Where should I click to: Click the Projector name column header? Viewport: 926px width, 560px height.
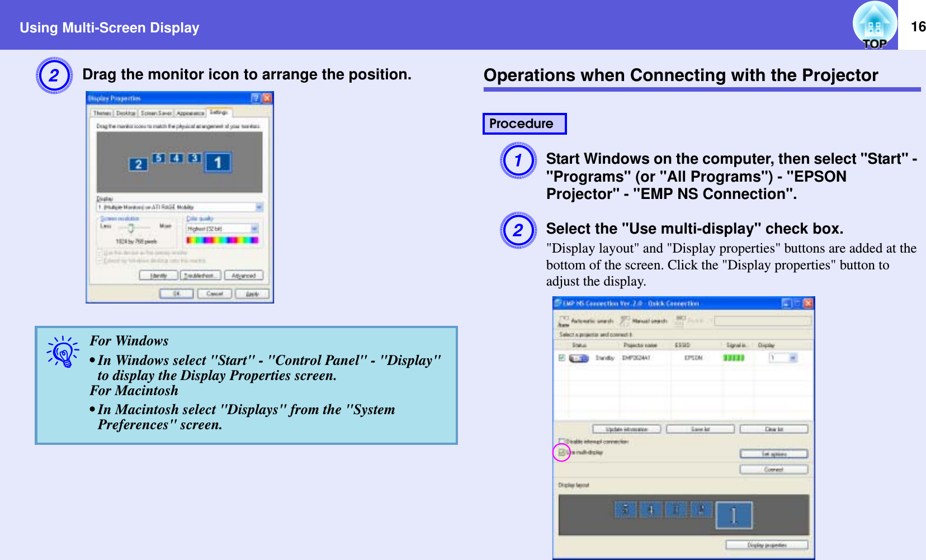coord(640,345)
